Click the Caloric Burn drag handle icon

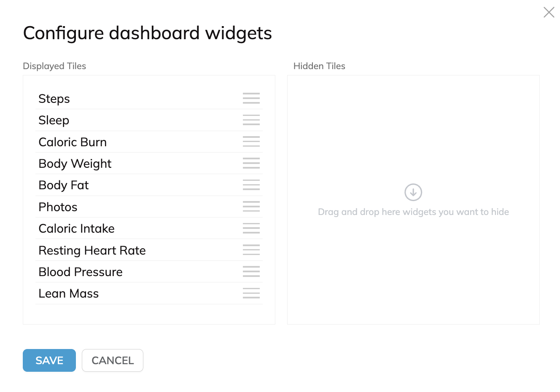point(251,142)
